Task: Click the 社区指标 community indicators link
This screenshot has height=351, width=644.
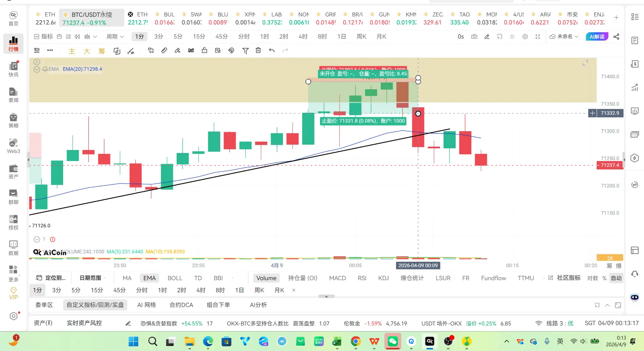Action: tap(564, 278)
